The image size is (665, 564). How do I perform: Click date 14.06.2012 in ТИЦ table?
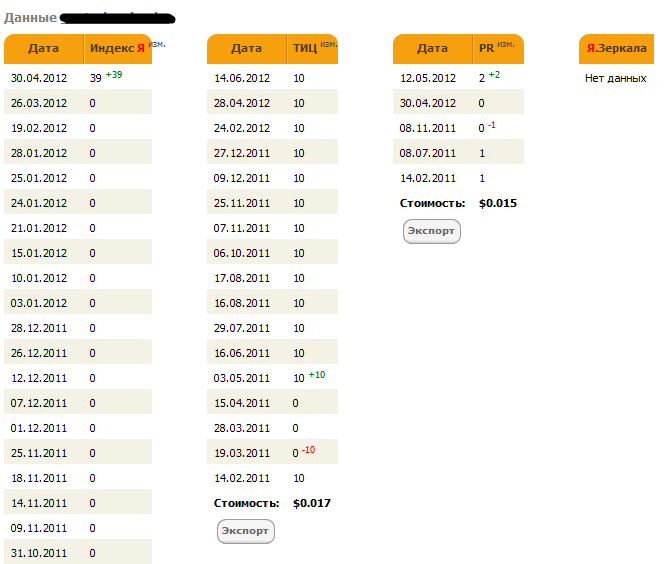(x=242, y=78)
